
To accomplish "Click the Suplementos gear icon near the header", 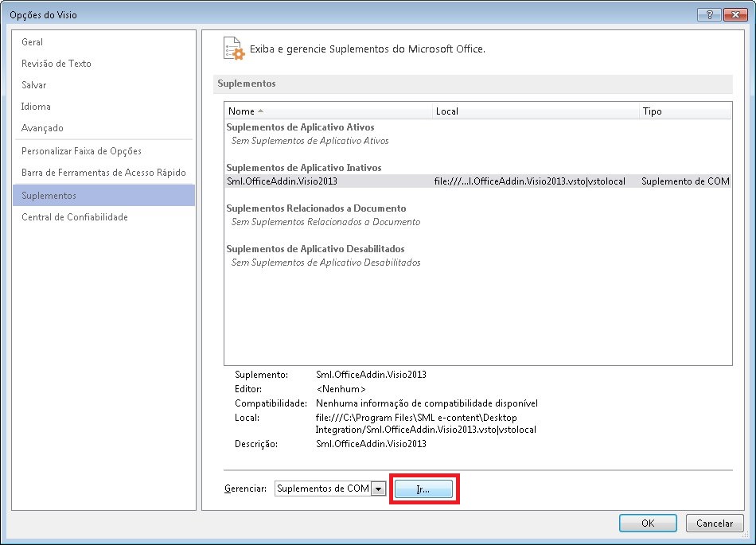I will [x=233, y=49].
